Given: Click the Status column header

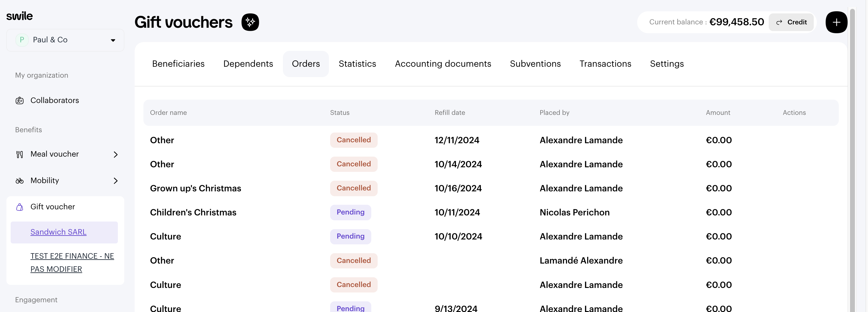Looking at the screenshot, I should (x=339, y=112).
